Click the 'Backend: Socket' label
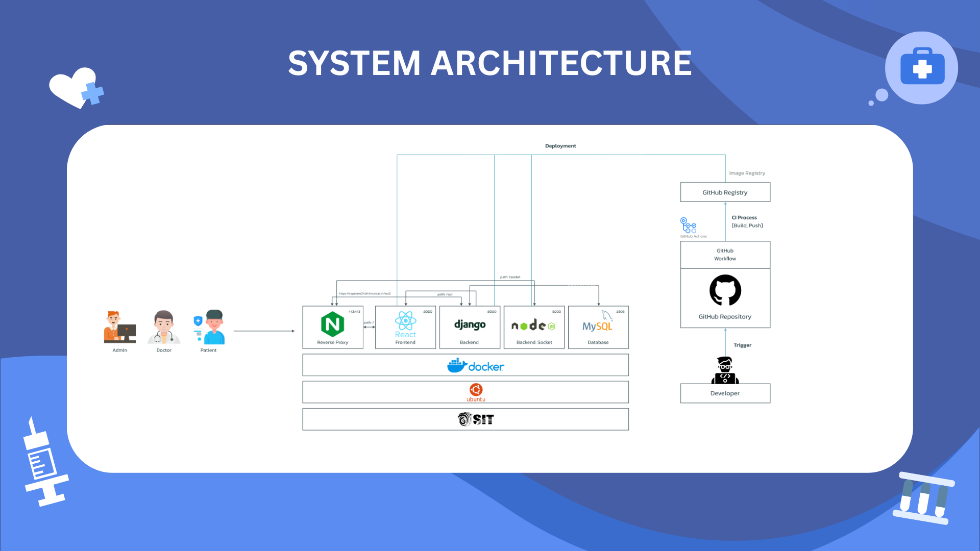Viewport: 980px width, 551px height. [534, 342]
